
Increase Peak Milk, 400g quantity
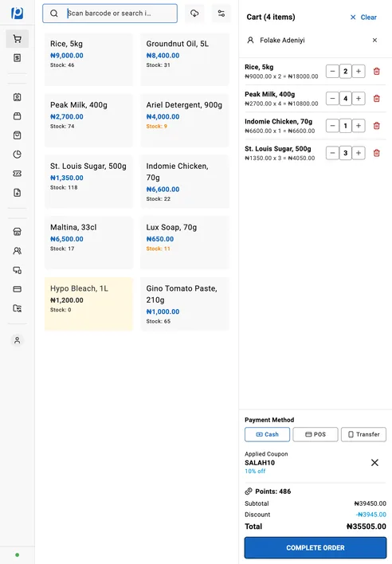tap(359, 99)
